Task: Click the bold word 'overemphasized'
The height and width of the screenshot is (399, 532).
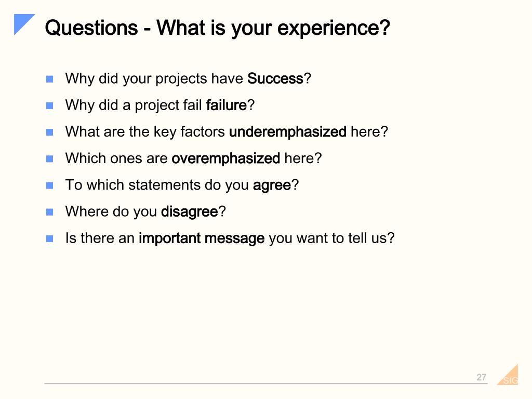Action: click(226, 158)
